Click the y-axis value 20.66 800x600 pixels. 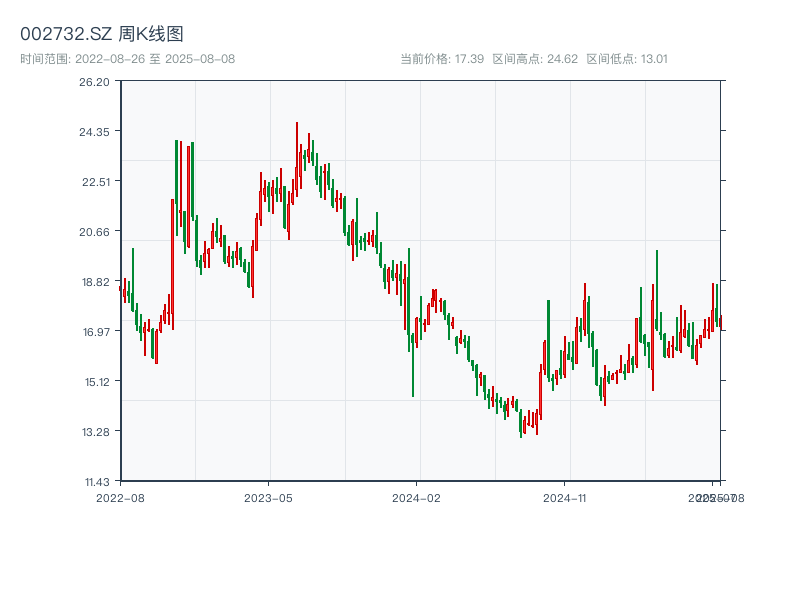click(x=94, y=232)
